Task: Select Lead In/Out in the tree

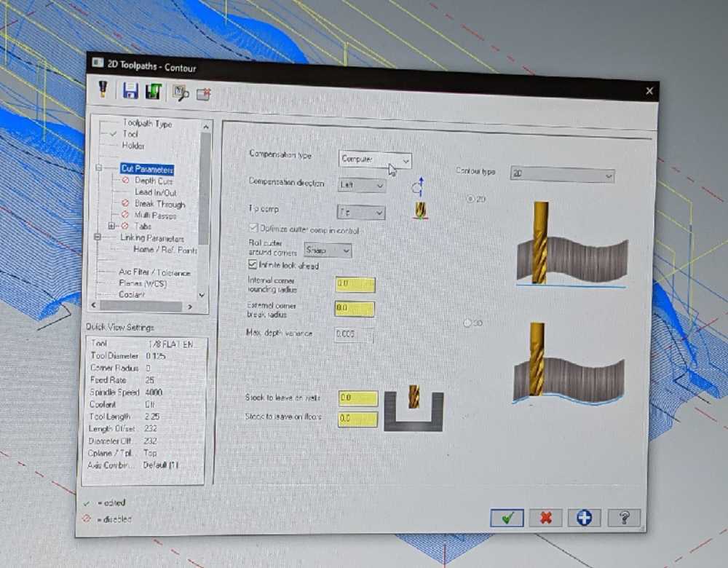Action: tap(155, 192)
